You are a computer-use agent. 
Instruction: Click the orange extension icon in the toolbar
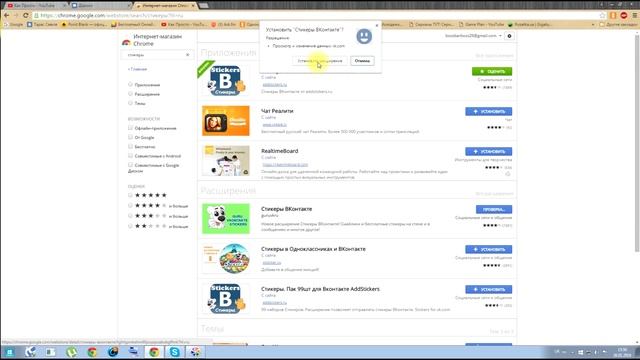pyautogui.click(x=613, y=16)
